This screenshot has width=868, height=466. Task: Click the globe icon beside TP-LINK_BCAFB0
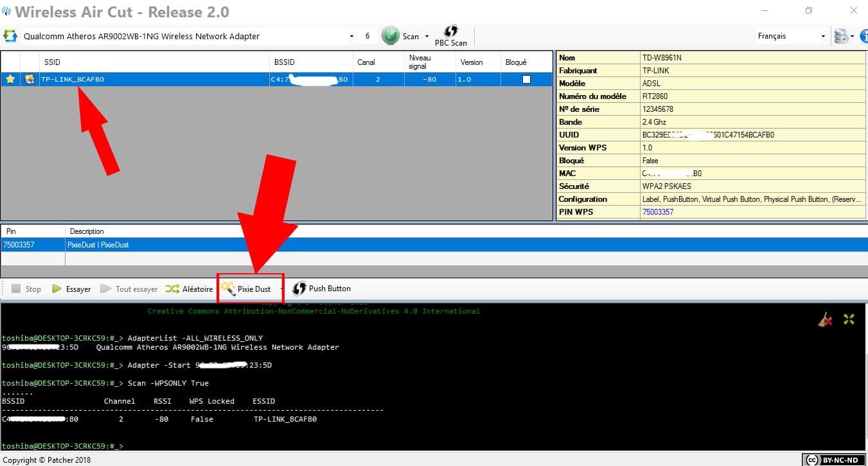[29, 78]
